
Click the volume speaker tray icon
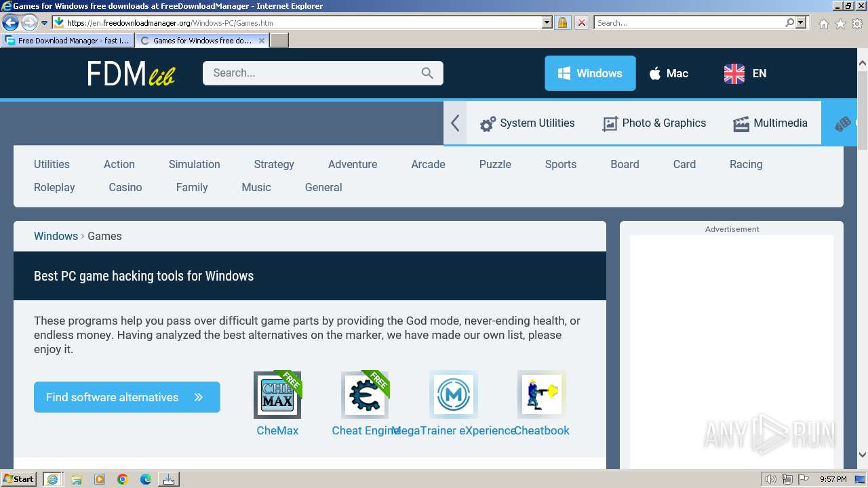pyautogui.click(x=770, y=479)
